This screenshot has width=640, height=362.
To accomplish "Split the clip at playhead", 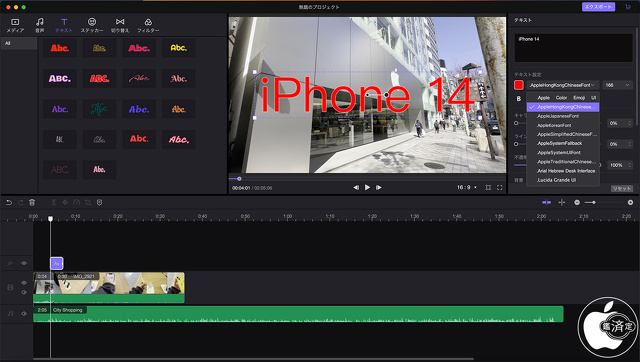I will tap(53, 202).
